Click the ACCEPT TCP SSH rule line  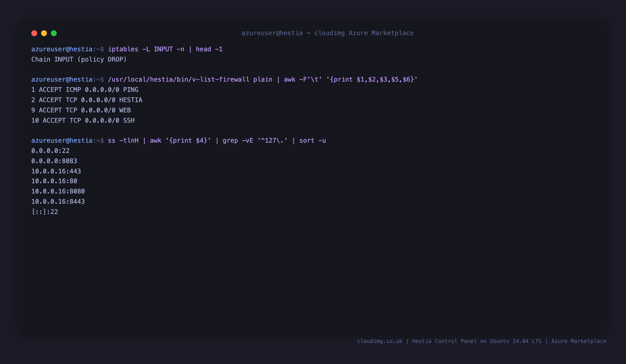click(x=83, y=120)
